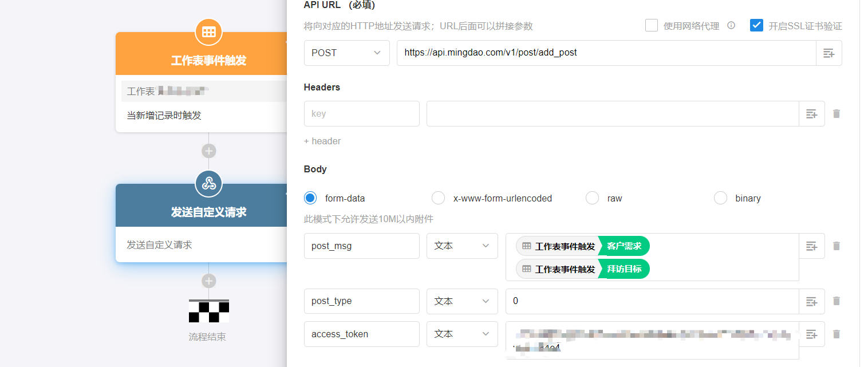This screenshot has height=367, width=868.
Task: Click the 客户需求 field tag
Action: (x=624, y=246)
